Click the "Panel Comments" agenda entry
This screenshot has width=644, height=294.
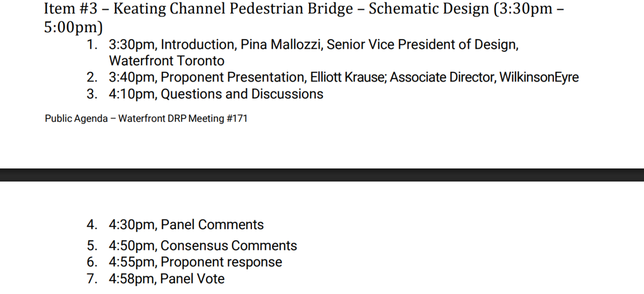click(x=212, y=225)
